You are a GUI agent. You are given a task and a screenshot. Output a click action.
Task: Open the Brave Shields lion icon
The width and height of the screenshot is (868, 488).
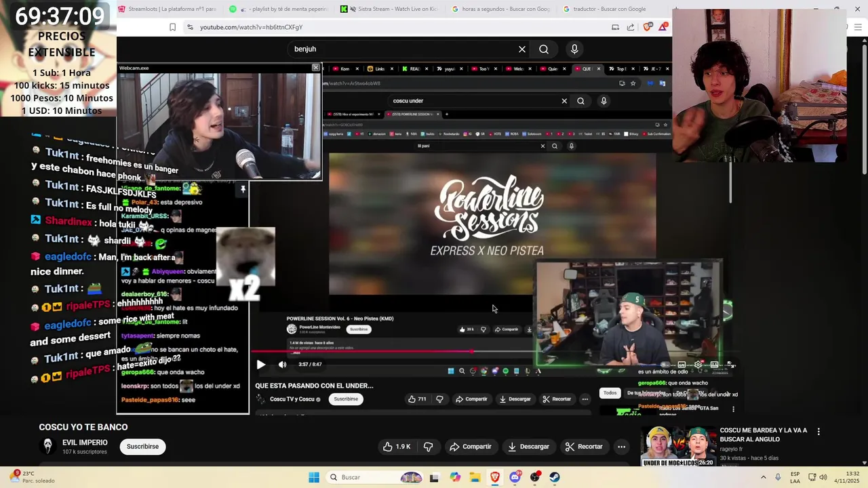pos(648,27)
